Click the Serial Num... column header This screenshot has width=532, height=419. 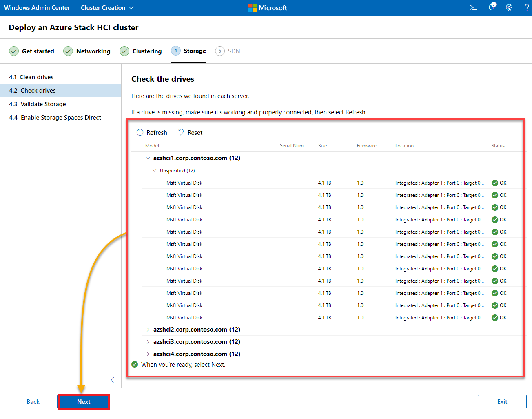tap(293, 146)
